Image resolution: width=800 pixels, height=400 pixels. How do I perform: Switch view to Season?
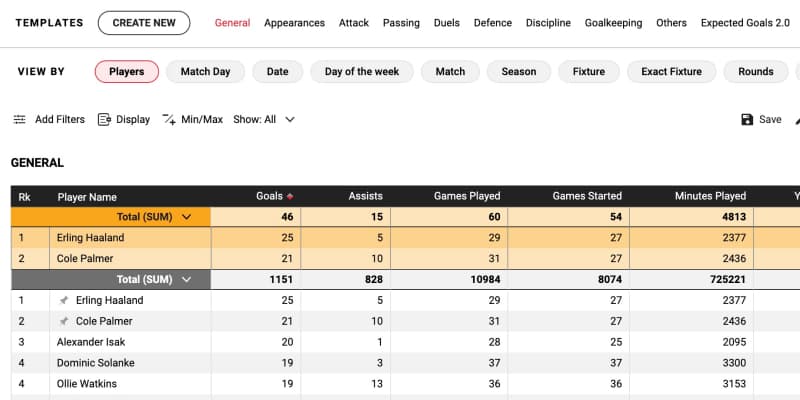click(x=518, y=72)
